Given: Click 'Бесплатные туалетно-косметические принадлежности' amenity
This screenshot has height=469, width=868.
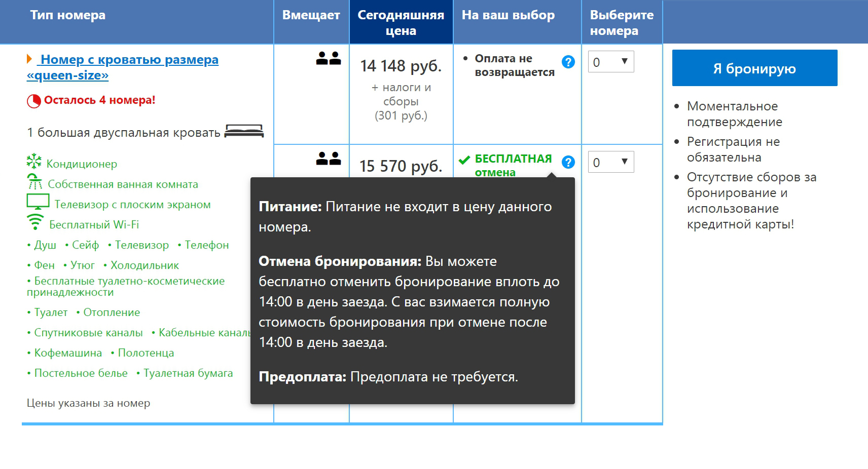Looking at the screenshot, I should [x=126, y=287].
